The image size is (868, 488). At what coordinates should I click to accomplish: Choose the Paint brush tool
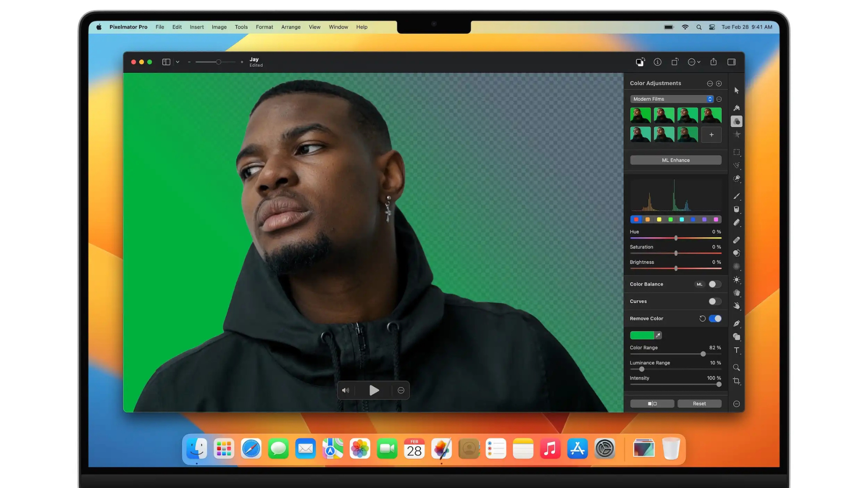click(x=736, y=196)
